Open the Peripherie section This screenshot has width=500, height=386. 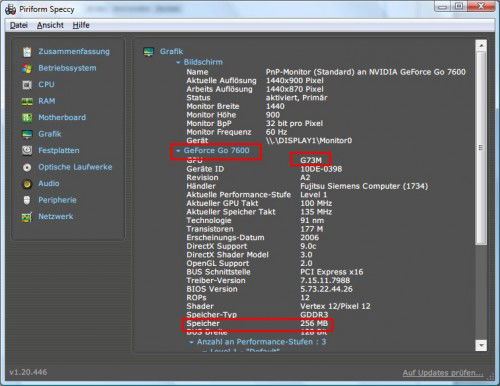coord(57,200)
